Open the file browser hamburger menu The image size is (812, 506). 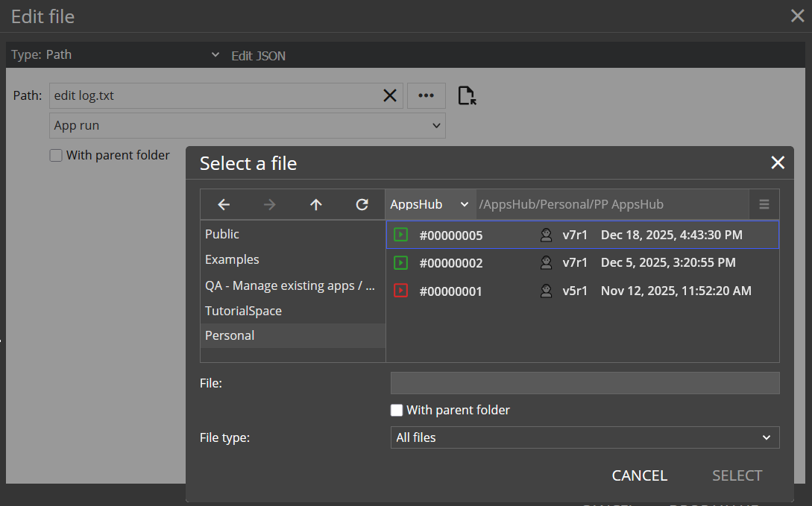pos(764,205)
